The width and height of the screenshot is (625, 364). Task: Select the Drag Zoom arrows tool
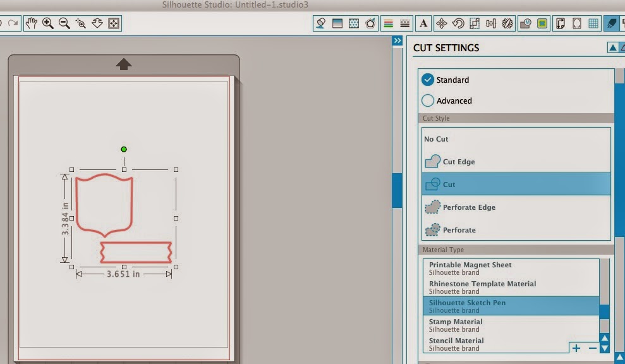pyautogui.click(x=97, y=23)
